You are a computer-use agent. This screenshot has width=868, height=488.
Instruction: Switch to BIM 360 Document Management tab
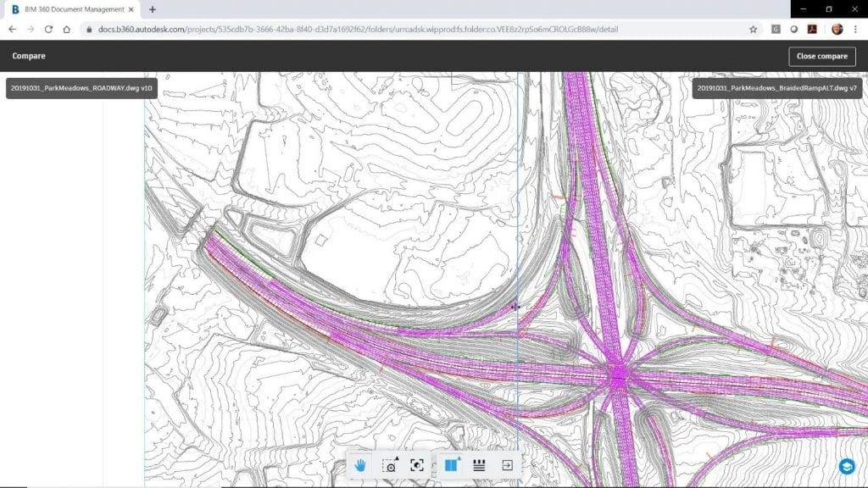(x=72, y=9)
